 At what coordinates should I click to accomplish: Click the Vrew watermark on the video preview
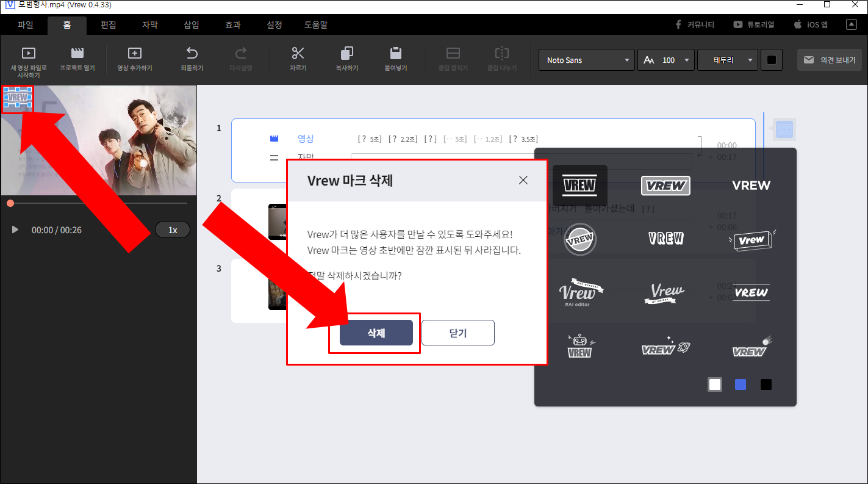[x=18, y=98]
